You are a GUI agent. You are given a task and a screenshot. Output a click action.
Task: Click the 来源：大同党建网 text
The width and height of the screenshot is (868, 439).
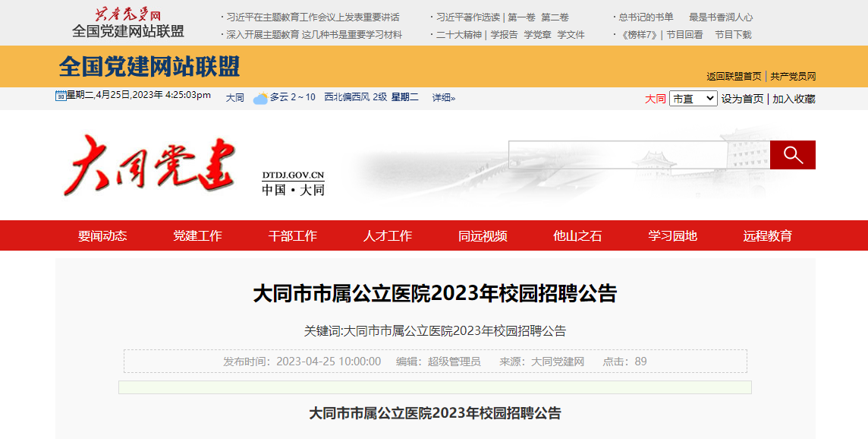(542, 362)
